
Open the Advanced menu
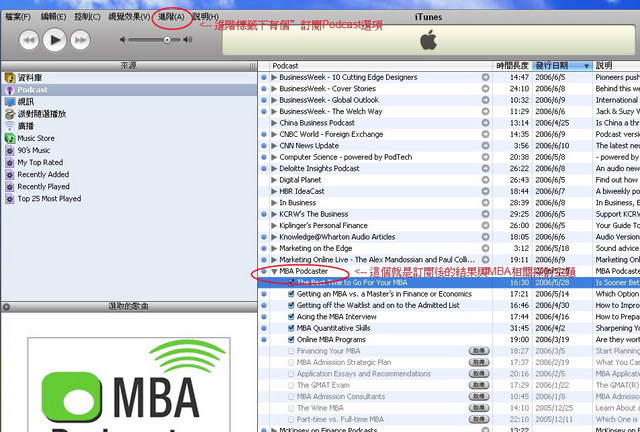pos(171,17)
